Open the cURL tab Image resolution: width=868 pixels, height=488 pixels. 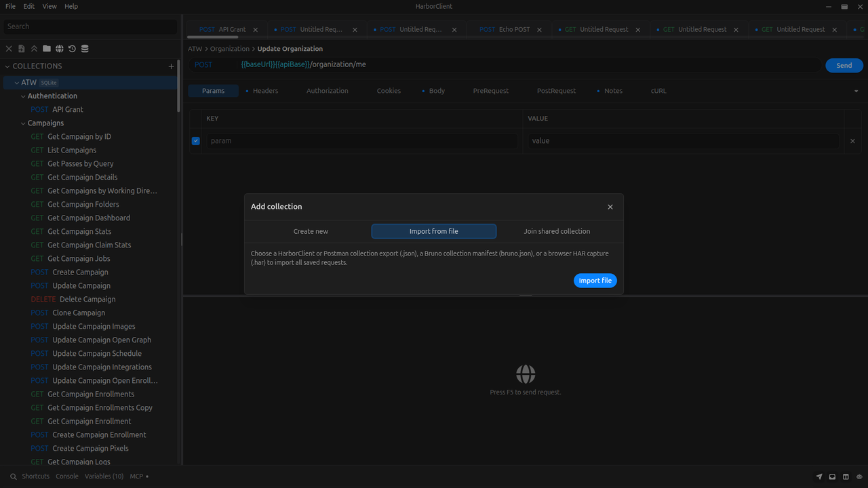[x=658, y=91]
